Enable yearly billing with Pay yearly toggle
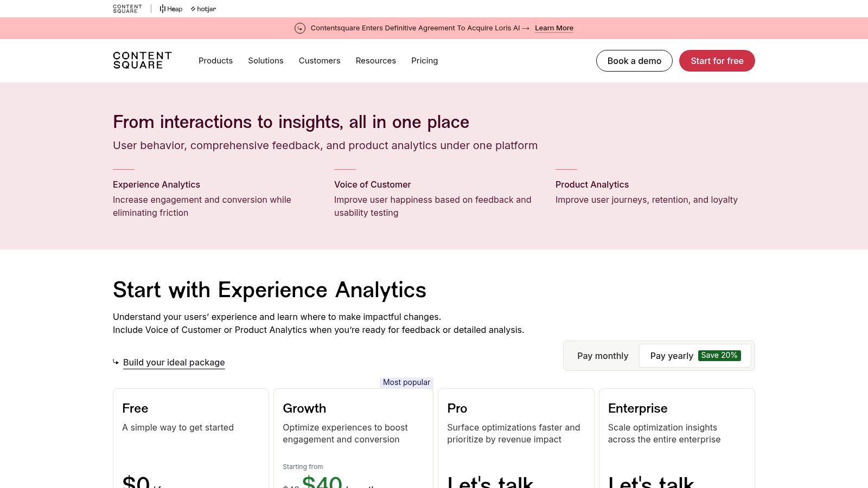Screen dimensions: 868x488 click(672, 356)
